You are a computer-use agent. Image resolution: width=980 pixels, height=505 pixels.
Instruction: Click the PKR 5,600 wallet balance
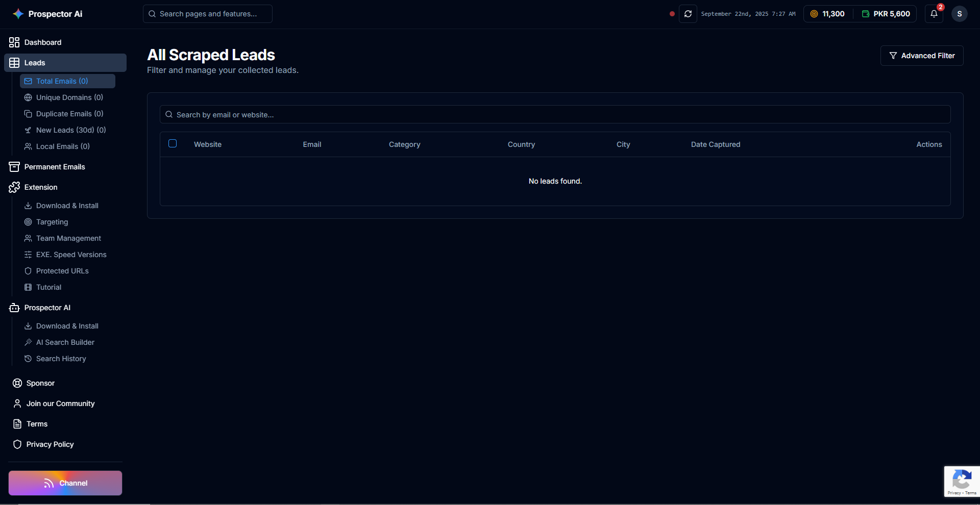click(x=886, y=14)
